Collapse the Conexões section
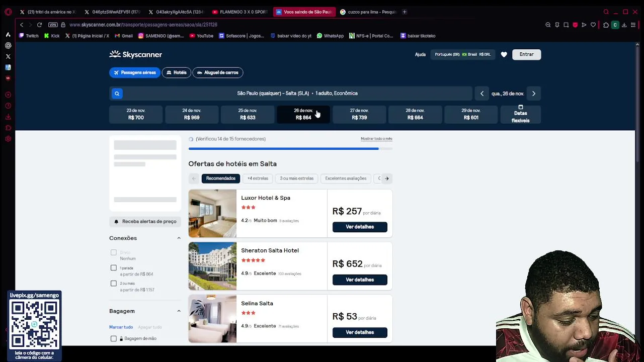 point(179,238)
